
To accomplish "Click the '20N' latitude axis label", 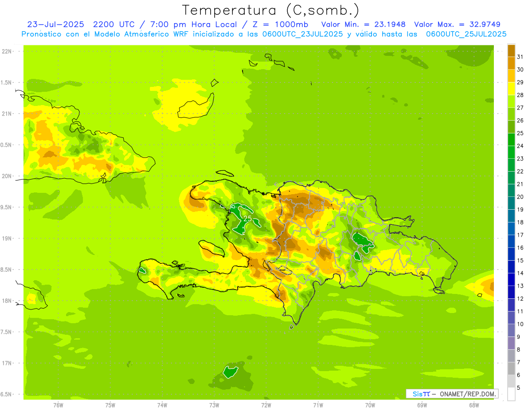I will coord(7,176).
